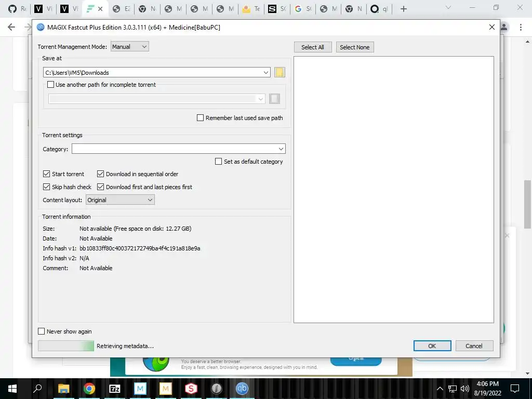Image resolution: width=532 pixels, height=399 pixels.
Task: Open the Chrome three-dot menu
Action: pos(521,27)
